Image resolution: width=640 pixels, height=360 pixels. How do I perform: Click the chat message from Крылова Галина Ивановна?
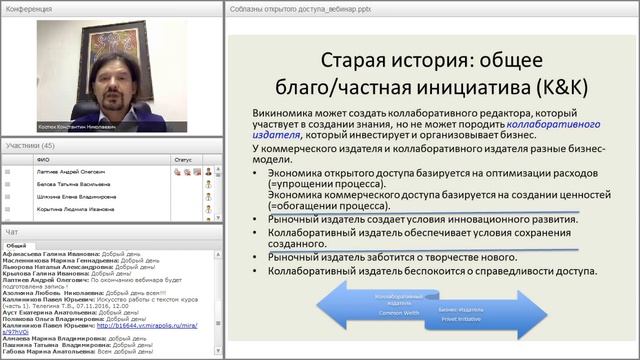point(67,273)
